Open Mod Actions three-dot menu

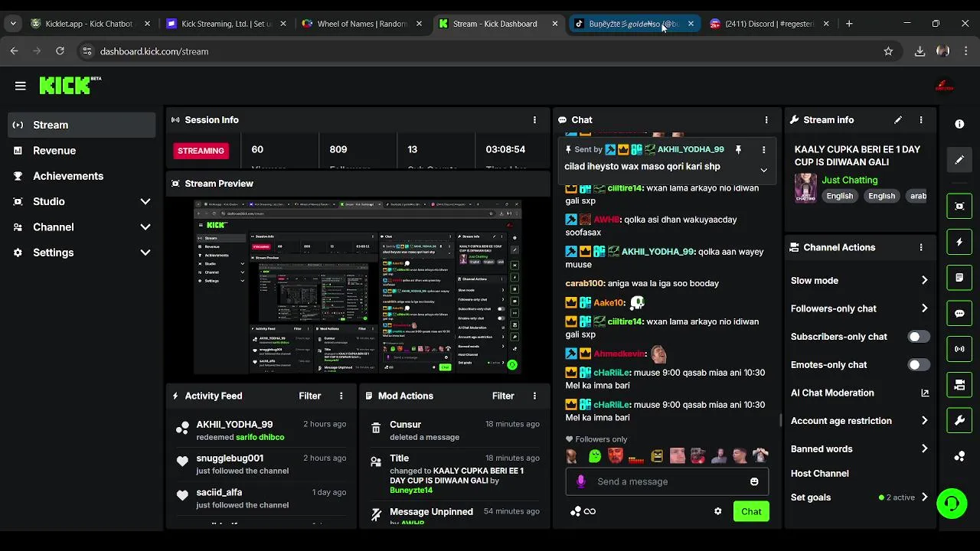(x=534, y=396)
